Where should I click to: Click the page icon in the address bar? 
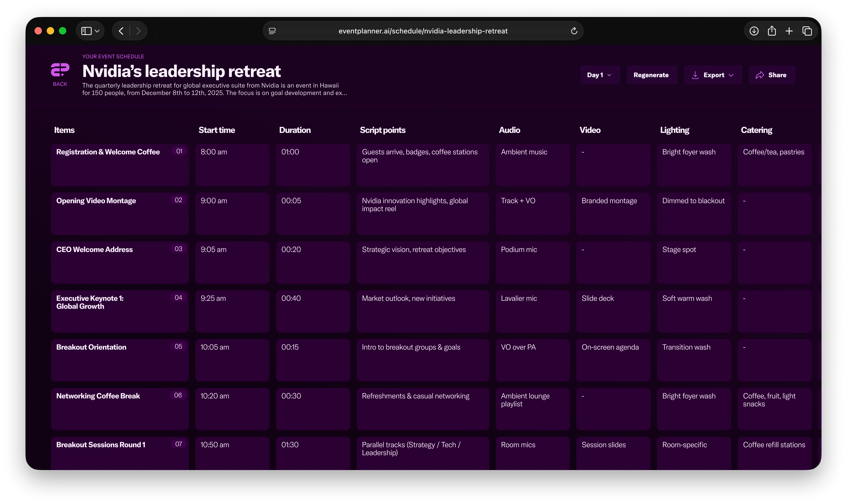click(x=272, y=31)
